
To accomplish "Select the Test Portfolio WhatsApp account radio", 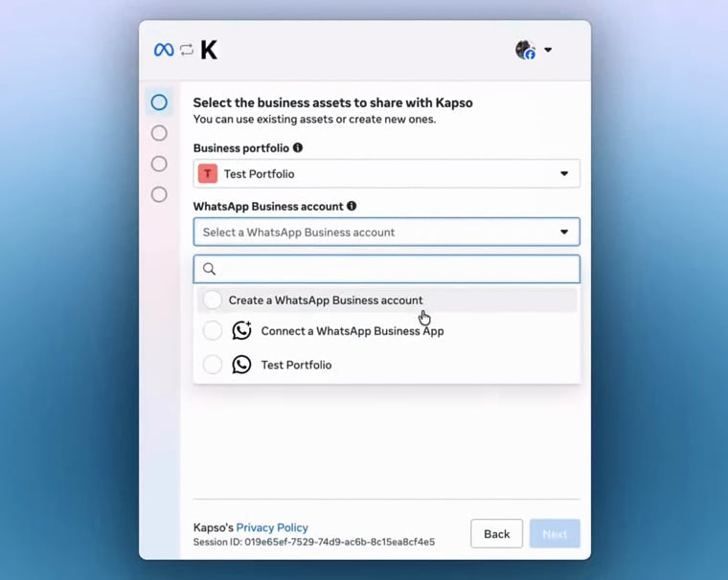I will tap(213, 365).
